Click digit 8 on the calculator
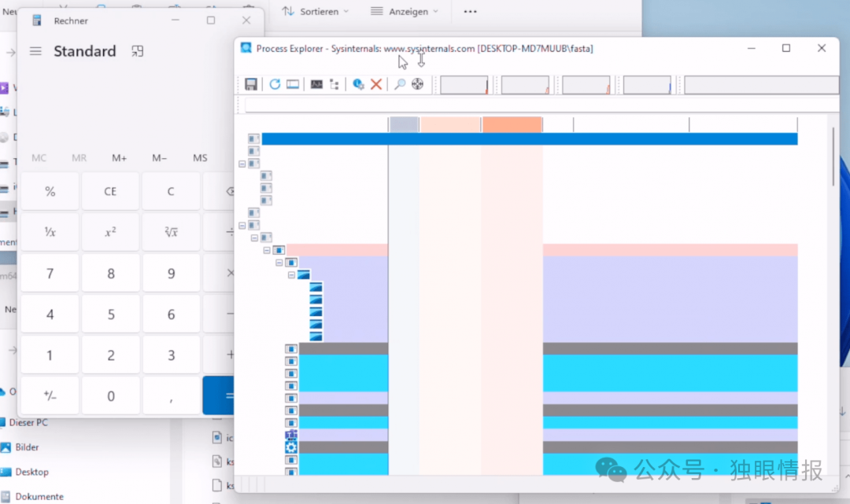Screen dimensions: 850x504 click(110, 274)
